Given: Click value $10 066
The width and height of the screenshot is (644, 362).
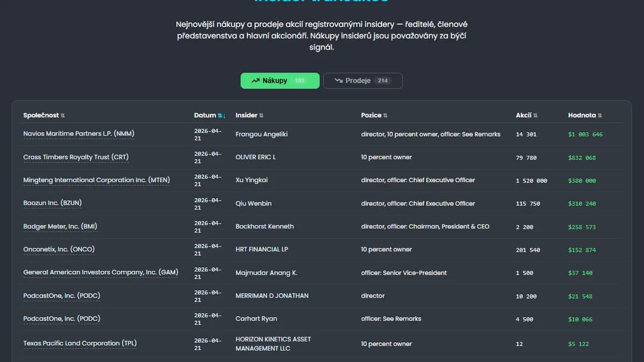Looking at the screenshot, I should click(x=580, y=319).
